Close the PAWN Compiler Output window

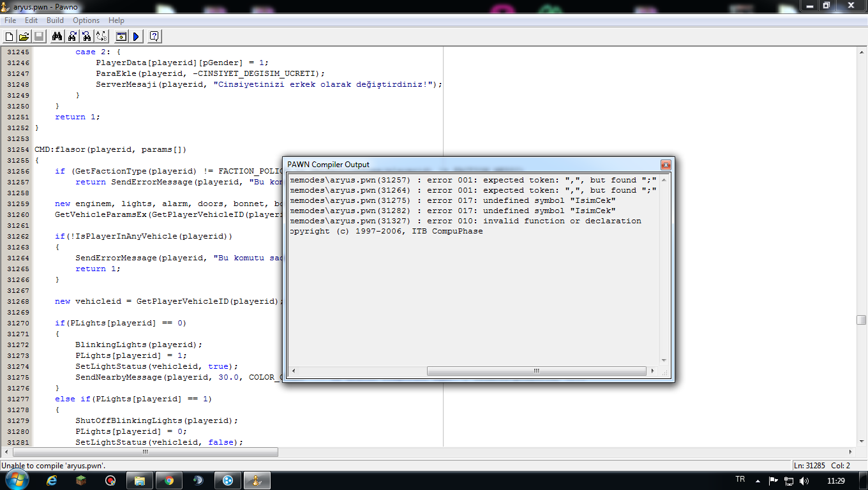click(x=665, y=164)
